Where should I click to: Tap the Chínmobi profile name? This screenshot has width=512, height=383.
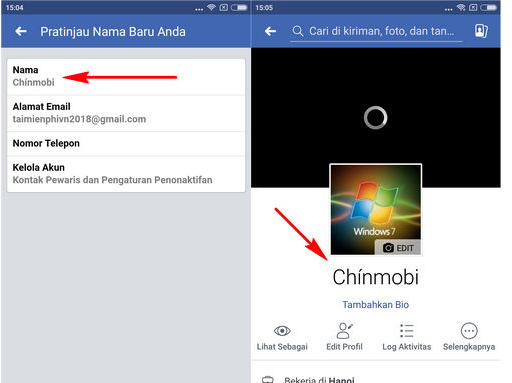click(x=376, y=277)
